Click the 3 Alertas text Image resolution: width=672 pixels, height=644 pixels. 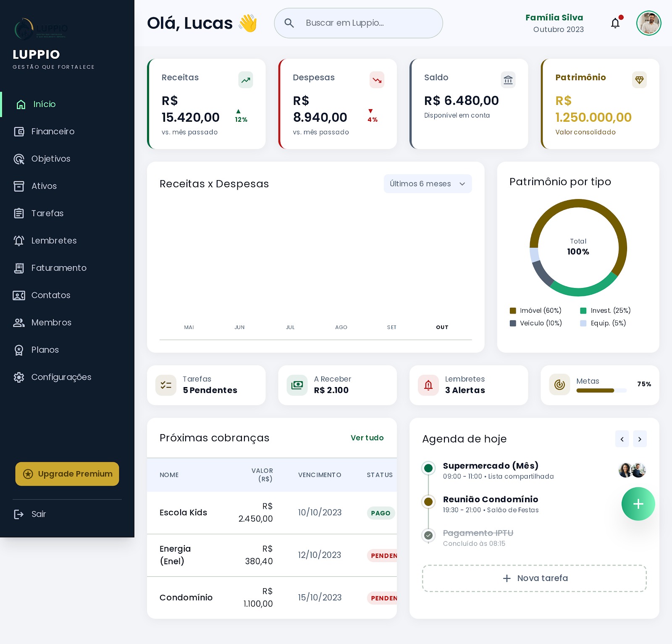tap(465, 390)
